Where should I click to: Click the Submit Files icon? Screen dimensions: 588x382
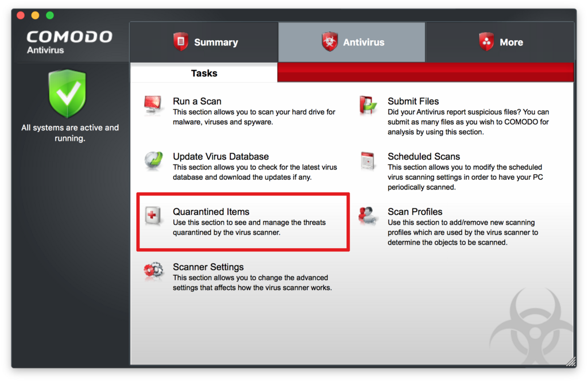click(368, 105)
